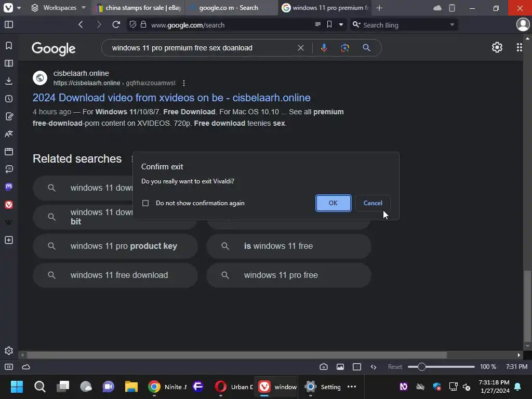532x399 pixels.
Task: Confirm exit with OK button
Action: [x=333, y=203]
